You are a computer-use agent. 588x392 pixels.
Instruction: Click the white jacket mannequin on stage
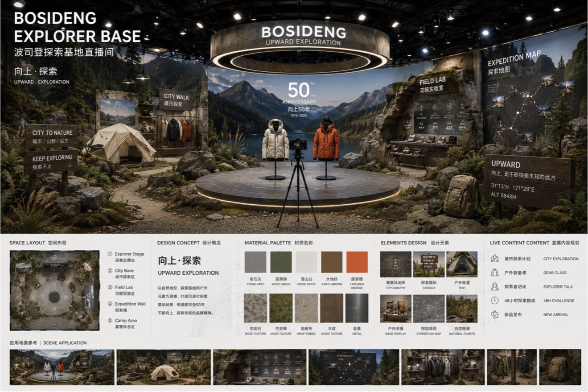tap(275, 149)
